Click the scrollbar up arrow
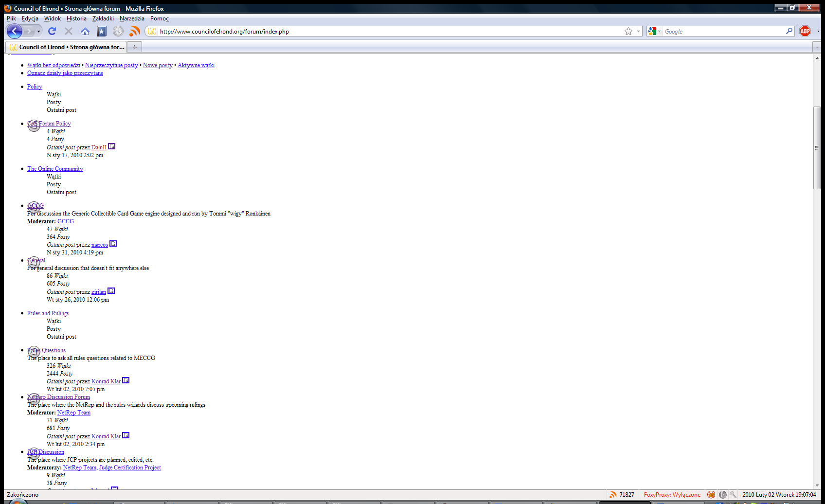Viewport: 825px width, 504px height. [817, 58]
